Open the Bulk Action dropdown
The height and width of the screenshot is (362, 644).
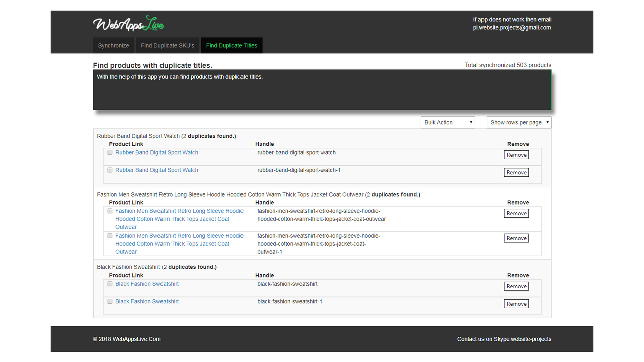pyautogui.click(x=448, y=122)
